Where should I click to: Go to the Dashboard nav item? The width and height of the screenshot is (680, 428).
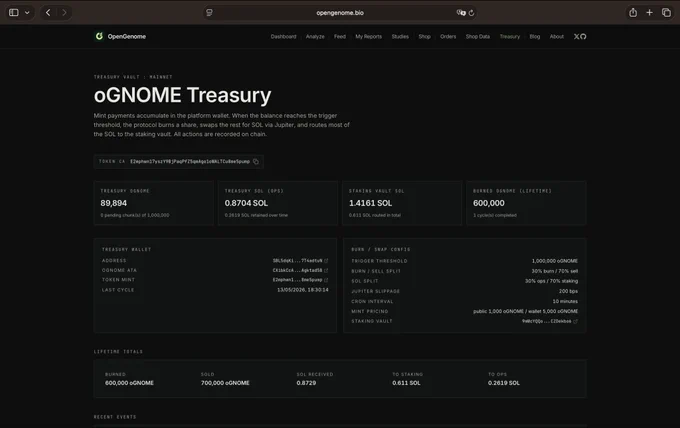point(284,36)
